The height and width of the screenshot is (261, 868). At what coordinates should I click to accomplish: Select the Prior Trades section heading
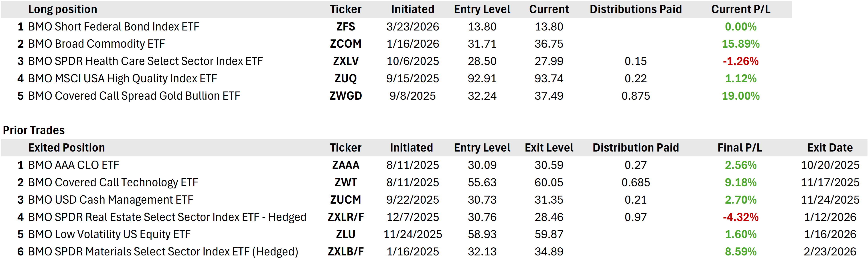coord(34,130)
